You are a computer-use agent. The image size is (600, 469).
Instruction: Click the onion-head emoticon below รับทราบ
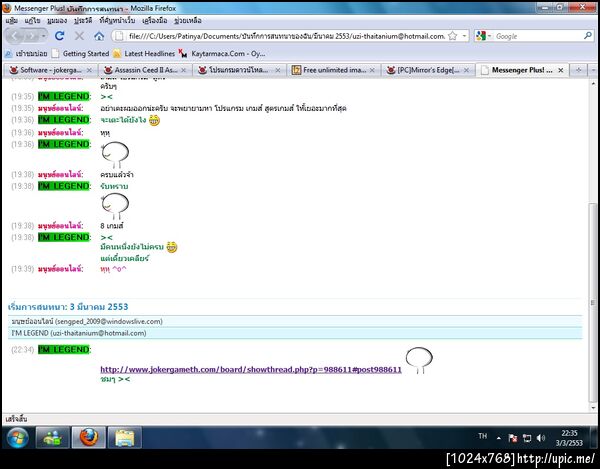click(x=115, y=206)
